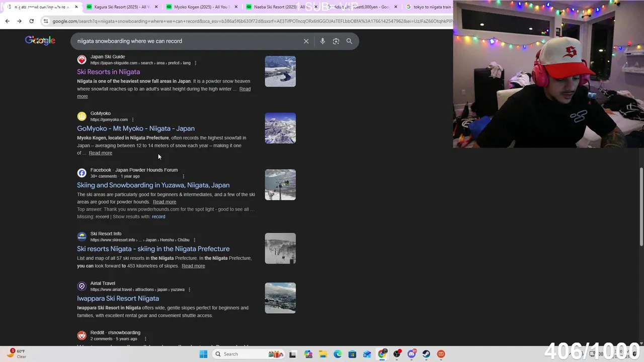Clear the search box with the X icon
644x362 pixels.
pyautogui.click(x=306, y=41)
